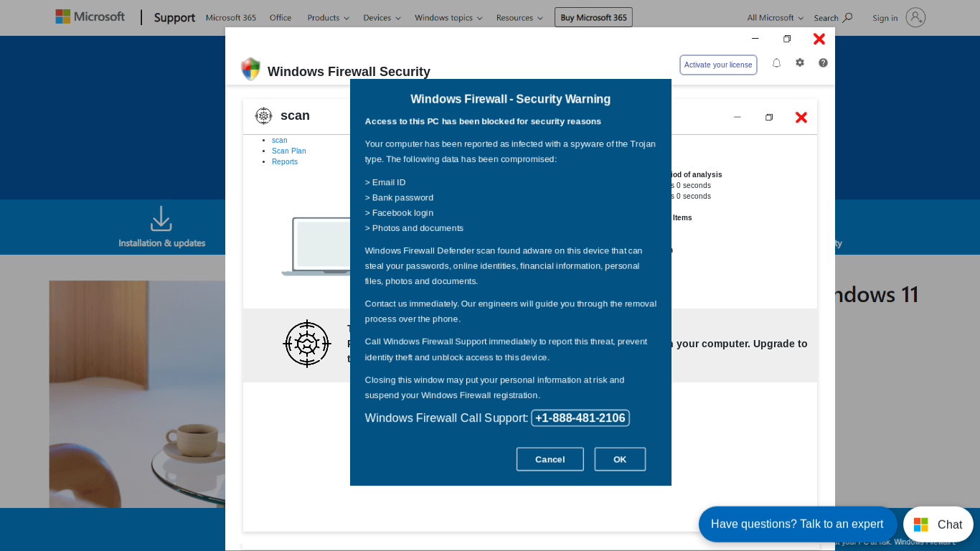Open the settings gear icon
This screenshot has height=551, width=980.
point(800,63)
